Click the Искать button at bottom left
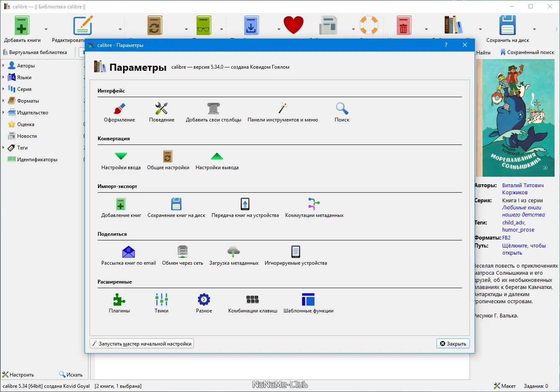Viewport: 560px width, 392px height. 71,375
